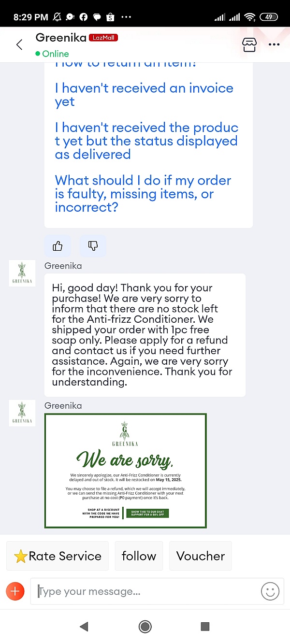
Task: Open the three-dot more options menu
Action: (274, 45)
